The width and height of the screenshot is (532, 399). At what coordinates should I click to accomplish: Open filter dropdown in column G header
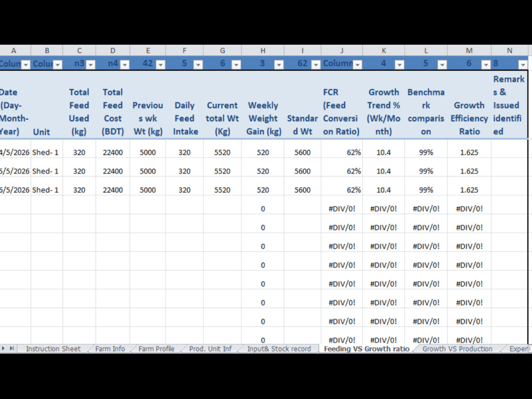[x=236, y=64]
